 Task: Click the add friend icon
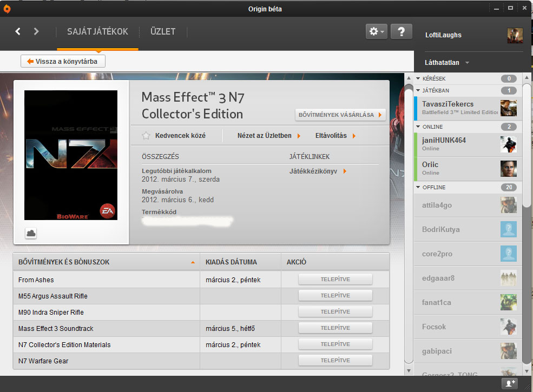[x=510, y=383]
